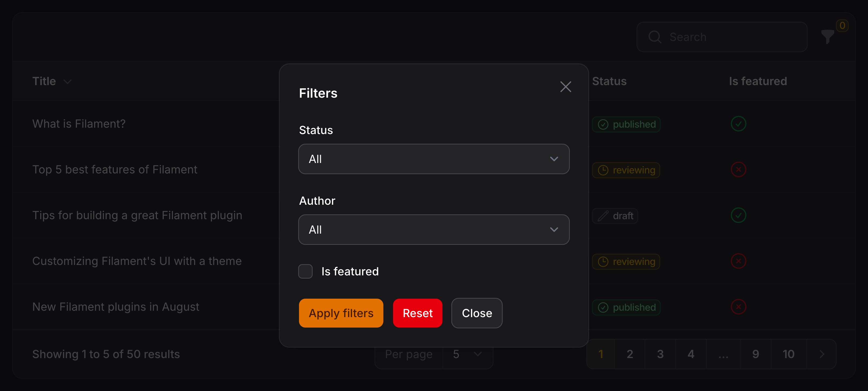Click the next page arrow
The height and width of the screenshot is (391, 868).
pos(821,354)
